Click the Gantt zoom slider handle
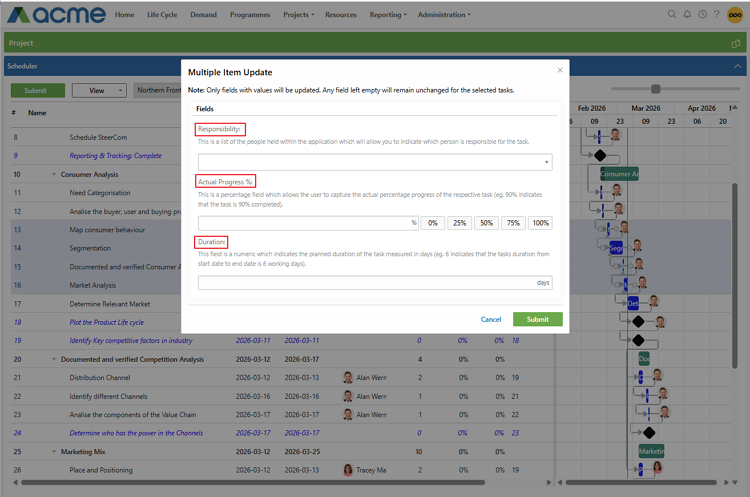This screenshot has width=750, height=497. [x=656, y=90]
